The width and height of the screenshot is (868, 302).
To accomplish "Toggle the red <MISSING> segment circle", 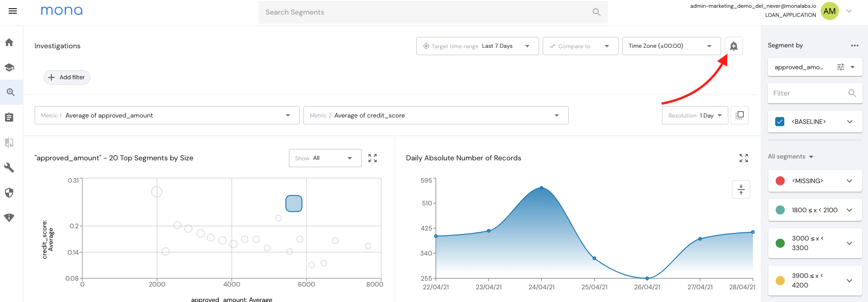I will pos(780,181).
